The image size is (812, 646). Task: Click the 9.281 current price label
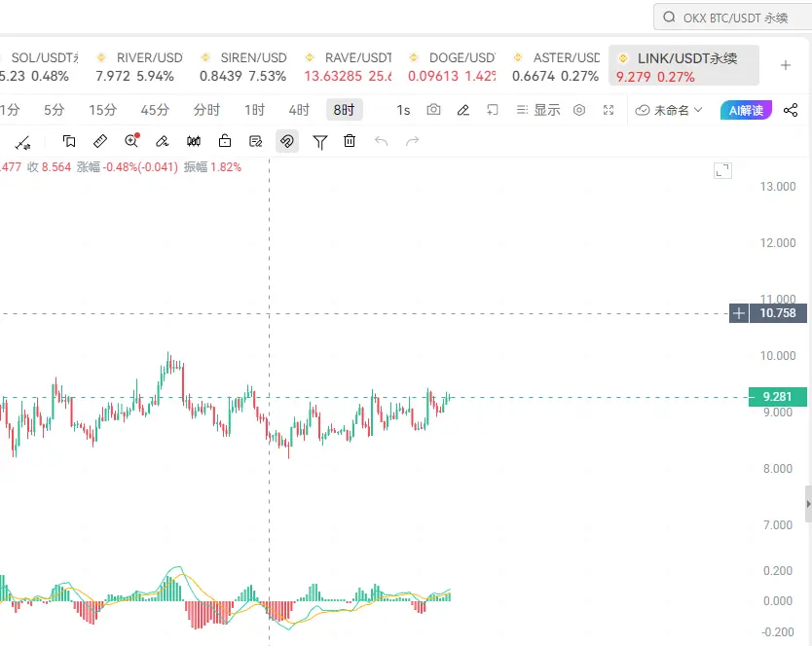(777, 397)
